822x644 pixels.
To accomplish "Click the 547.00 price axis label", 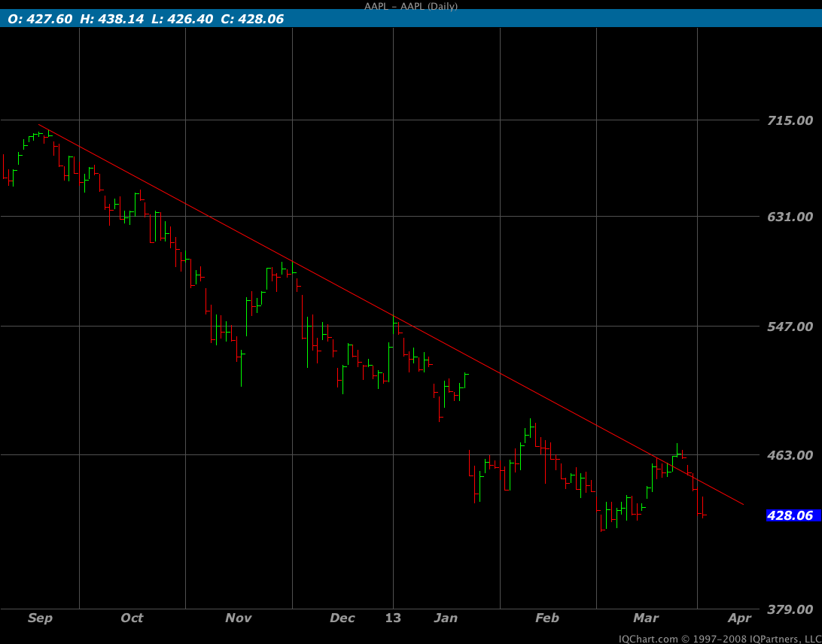I will (x=790, y=327).
